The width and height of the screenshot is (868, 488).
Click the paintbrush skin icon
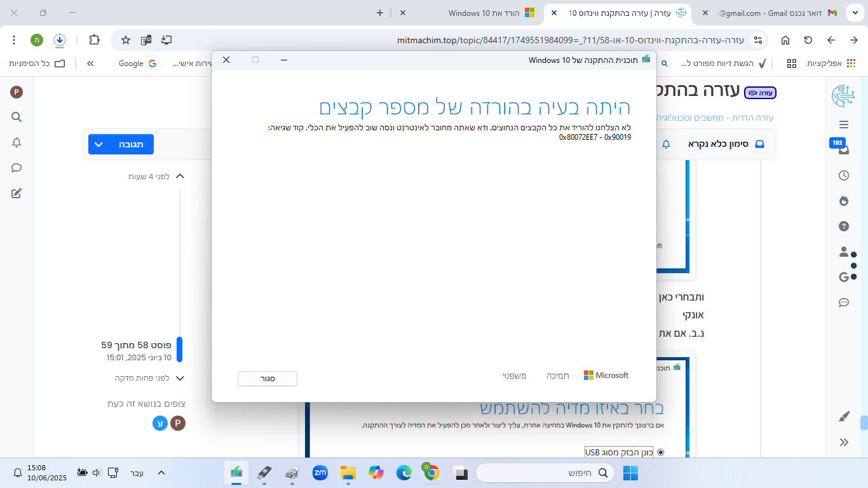coord(844,417)
